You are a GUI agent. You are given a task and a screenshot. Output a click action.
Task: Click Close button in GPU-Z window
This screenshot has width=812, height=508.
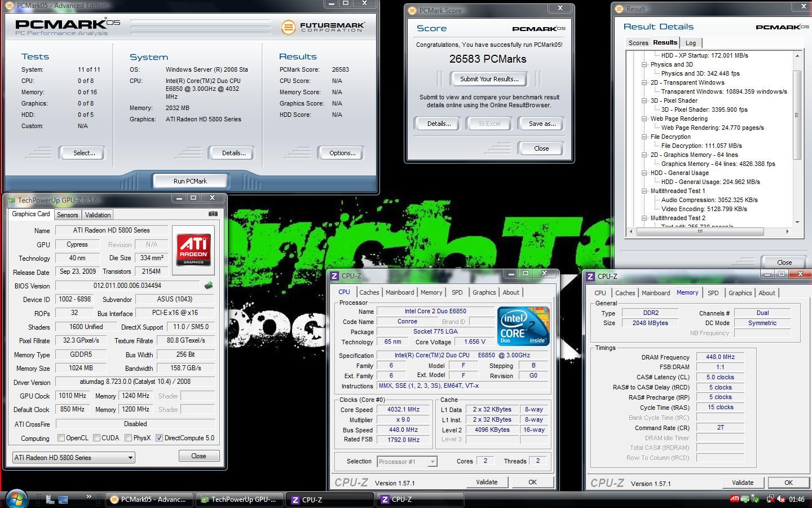[x=198, y=456]
